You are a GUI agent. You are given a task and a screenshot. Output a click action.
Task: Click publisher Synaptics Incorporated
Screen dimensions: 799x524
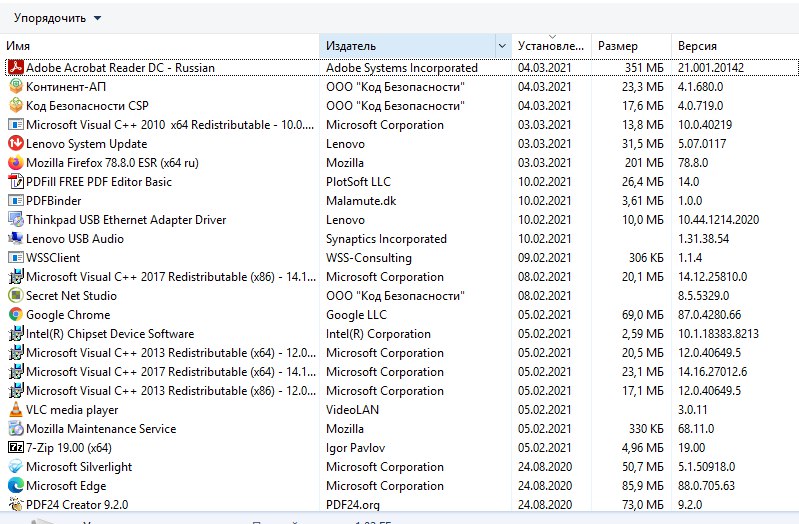(x=386, y=239)
